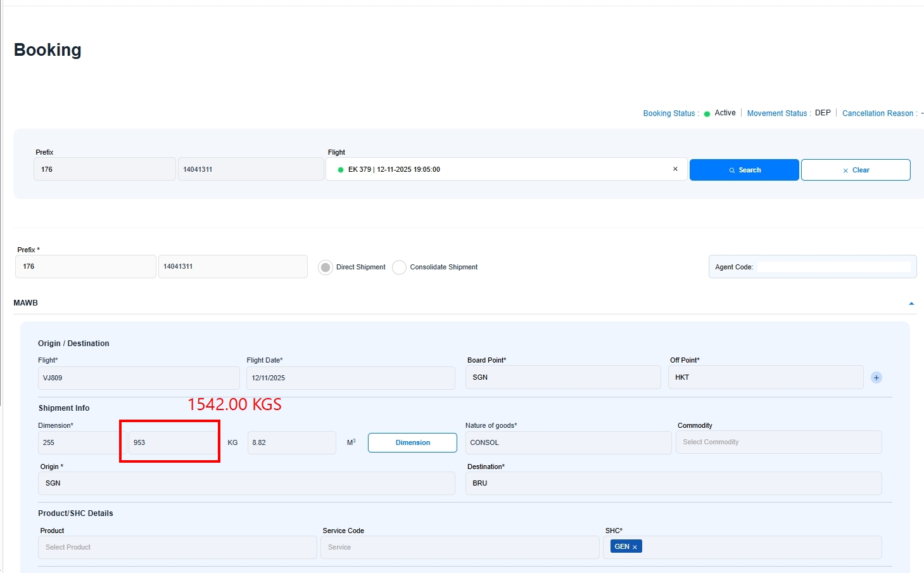Viewport: 924px width, 573px height.
Task: Collapse the MAWB section arrow
Action: [911, 304]
